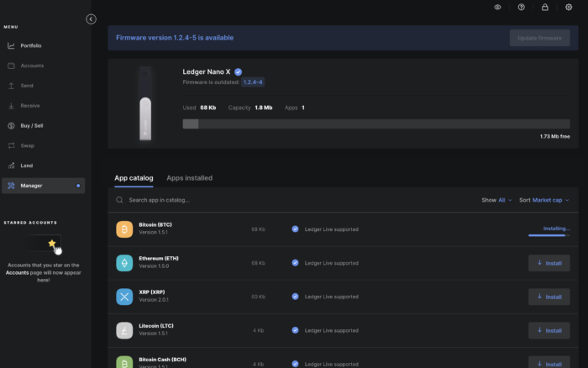
Task: Click the Bitcoin (BTC) app icon
Action: point(124,229)
